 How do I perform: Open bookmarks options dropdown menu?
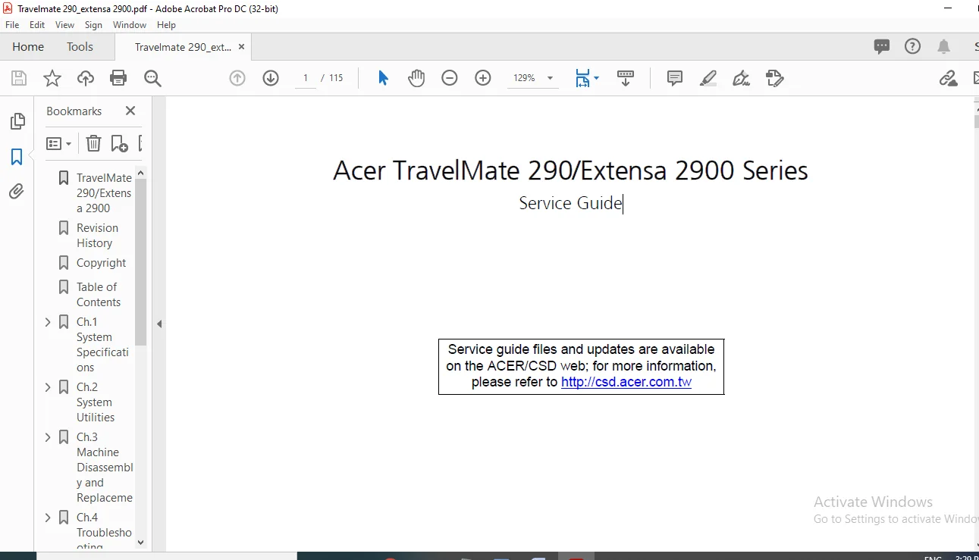coord(58,143)
